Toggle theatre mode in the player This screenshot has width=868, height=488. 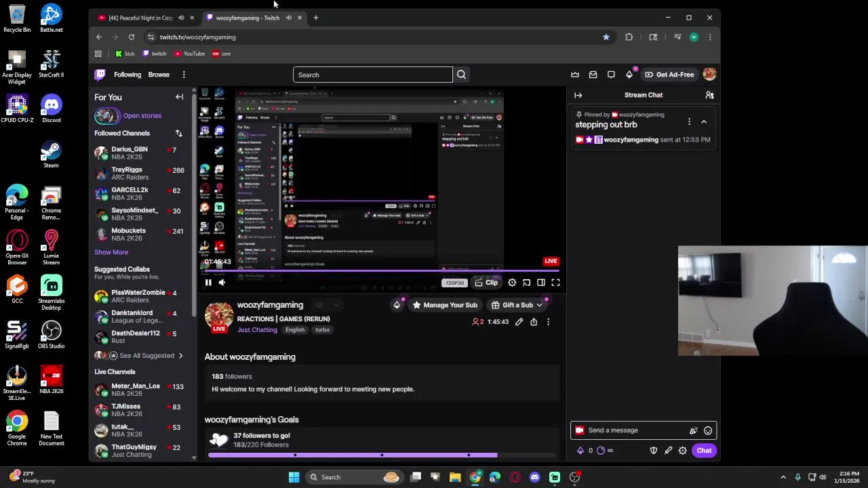(x=541, y=283)
